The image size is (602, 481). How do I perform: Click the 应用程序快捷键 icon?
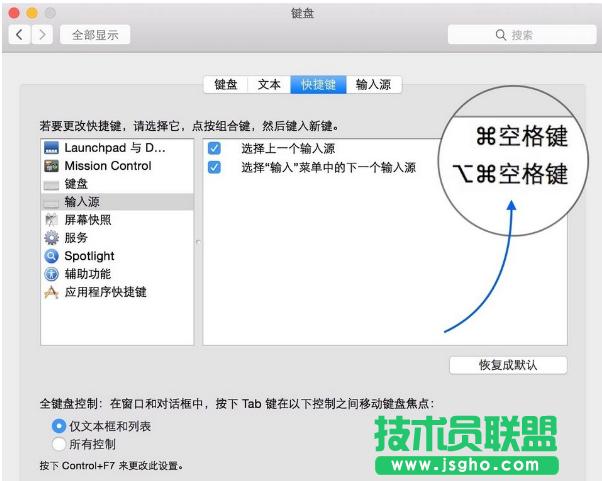point(52,292)
